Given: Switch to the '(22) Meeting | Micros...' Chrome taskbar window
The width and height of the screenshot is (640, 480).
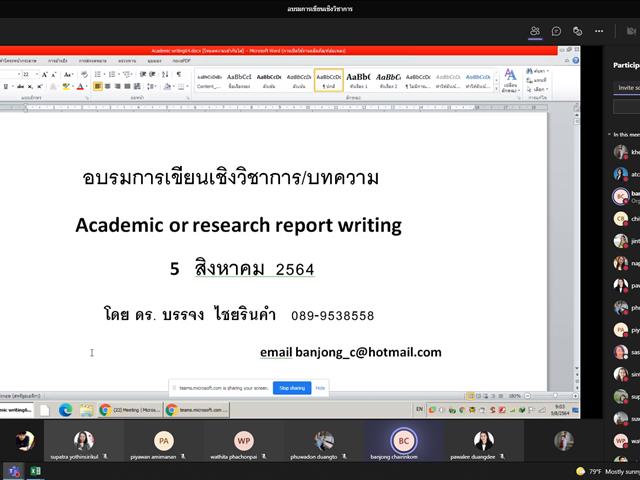Looking at the screenshot, I should coord(130,409).
